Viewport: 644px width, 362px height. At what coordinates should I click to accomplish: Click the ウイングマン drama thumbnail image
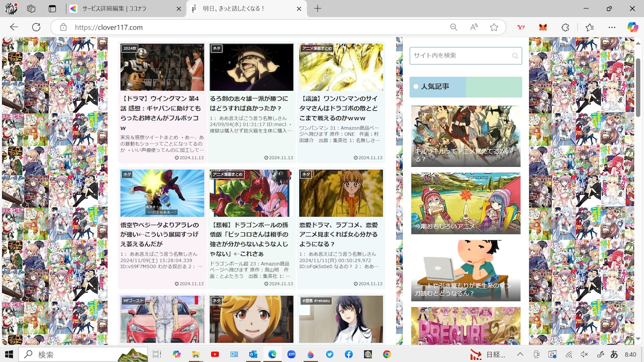pyautogui.click(x=162, y=67)
